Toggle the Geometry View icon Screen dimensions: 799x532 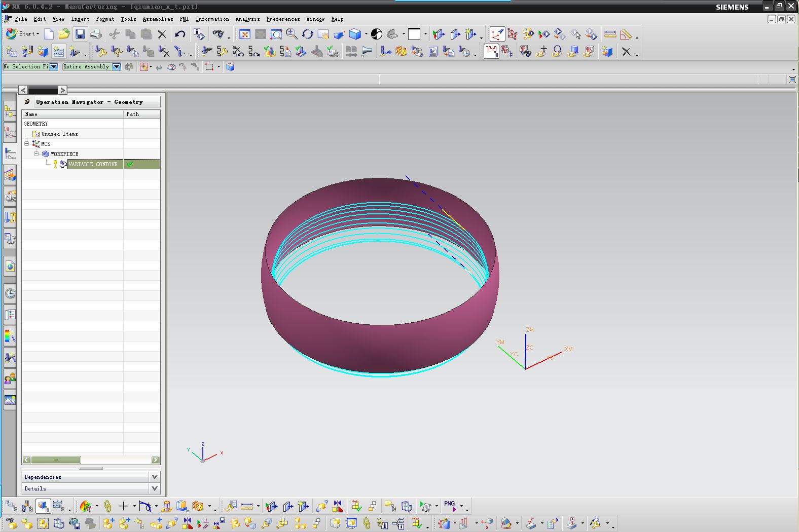tap(43, 506)
